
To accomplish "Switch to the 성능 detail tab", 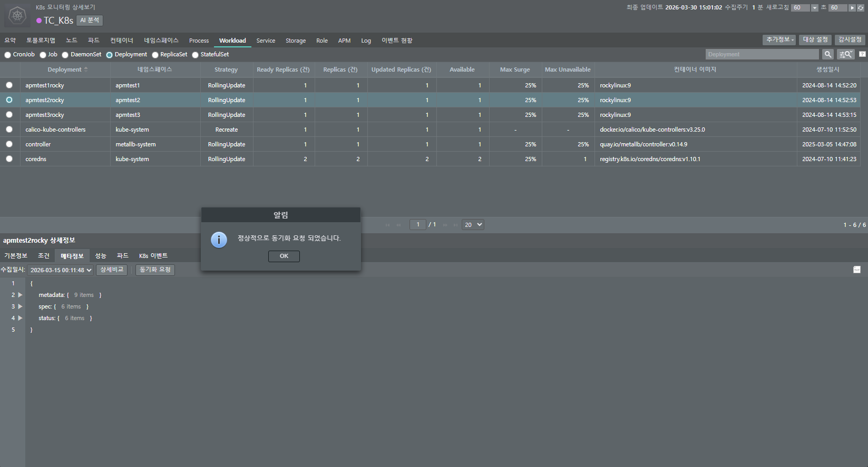I will click(100, 256).
